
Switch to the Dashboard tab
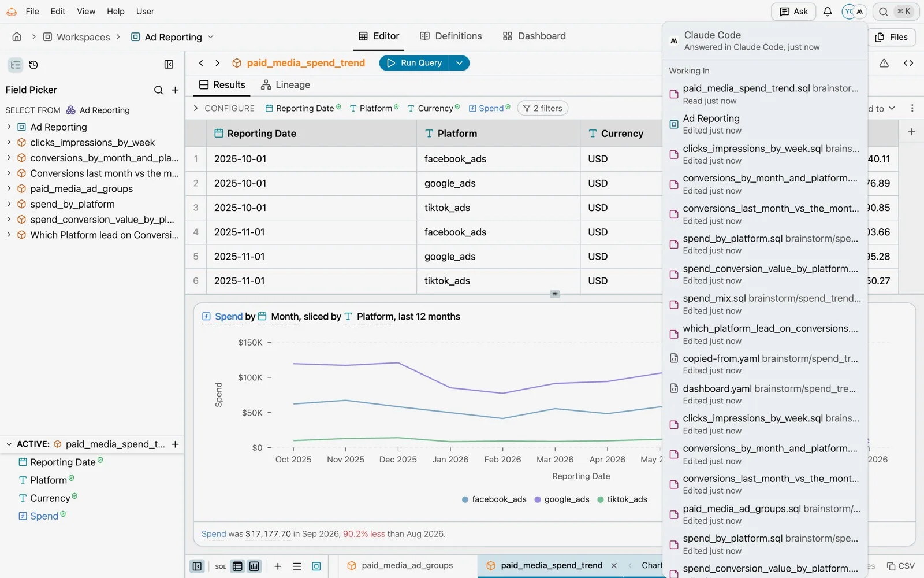(x=534, y=36)
